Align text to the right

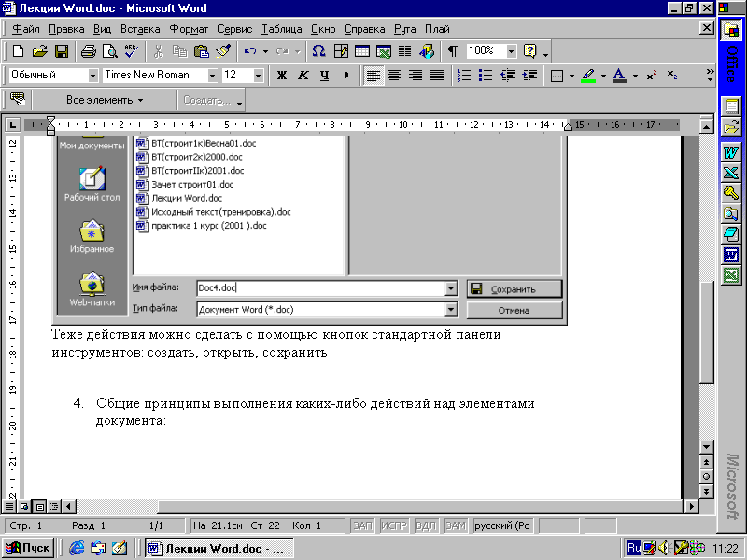(416, 76)
